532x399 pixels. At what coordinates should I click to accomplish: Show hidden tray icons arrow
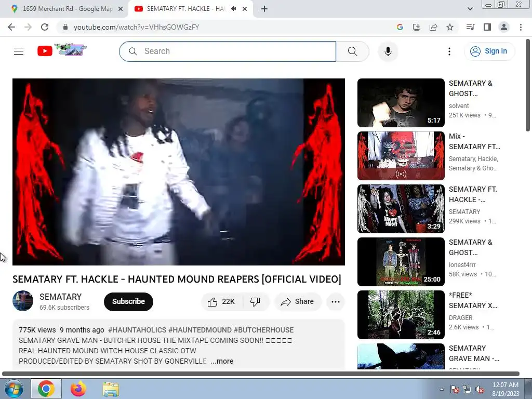(442, 390)
